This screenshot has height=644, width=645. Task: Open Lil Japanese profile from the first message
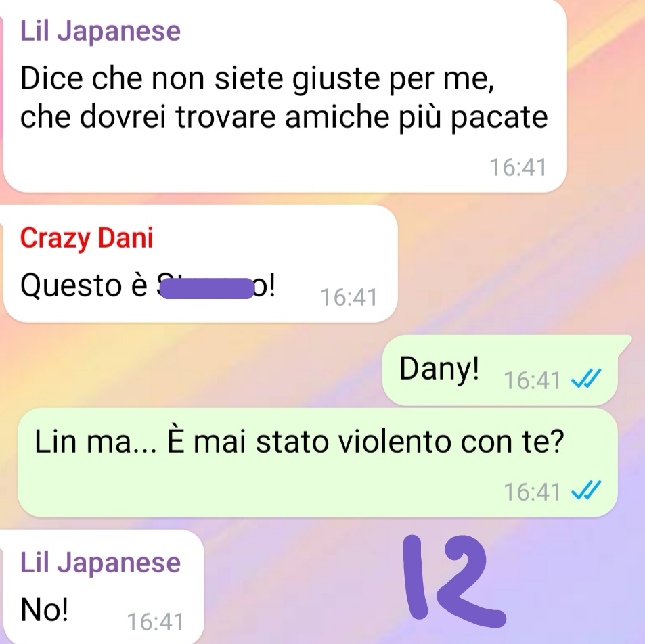coord(100,31)
